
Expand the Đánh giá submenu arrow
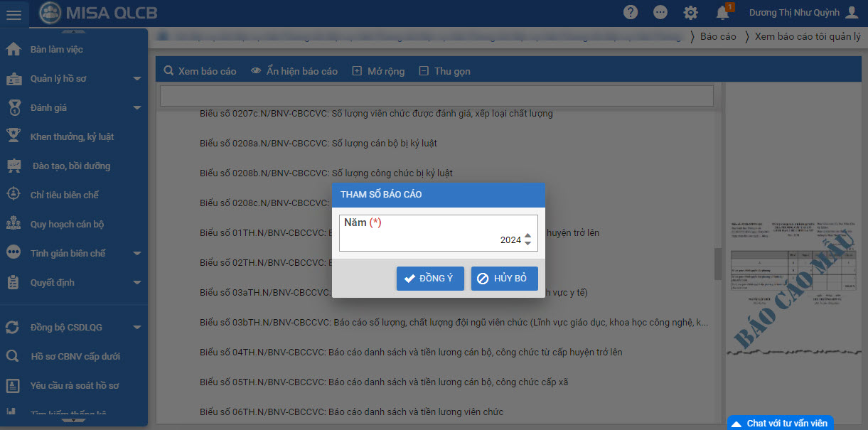click(x=137, y=108)
